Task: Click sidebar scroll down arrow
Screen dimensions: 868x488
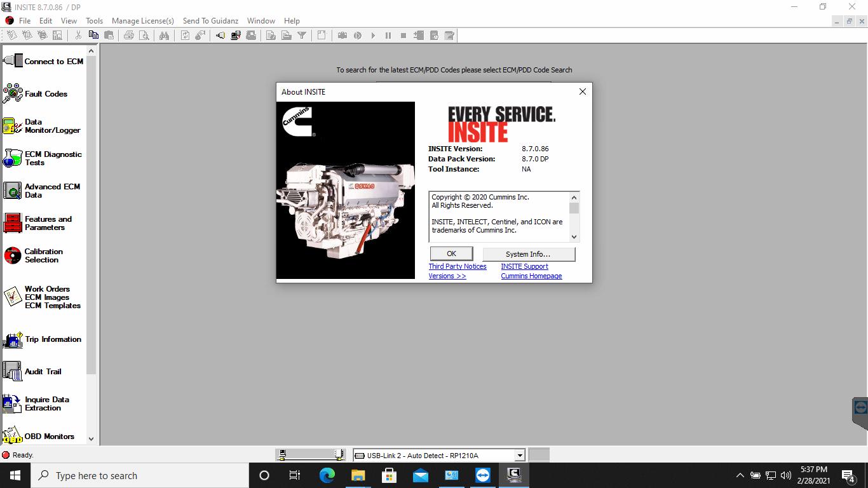Action: 91,438
